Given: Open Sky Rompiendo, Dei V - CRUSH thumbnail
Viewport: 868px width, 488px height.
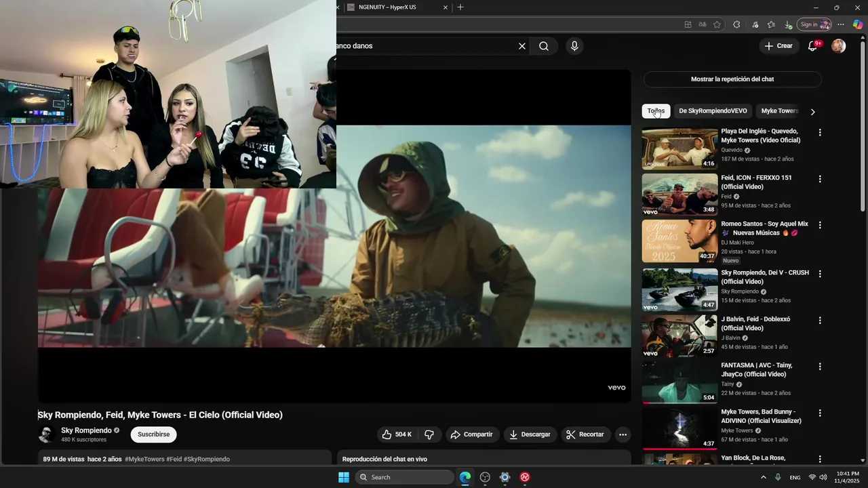Looking at the screenshot, I should click(679, 290).
